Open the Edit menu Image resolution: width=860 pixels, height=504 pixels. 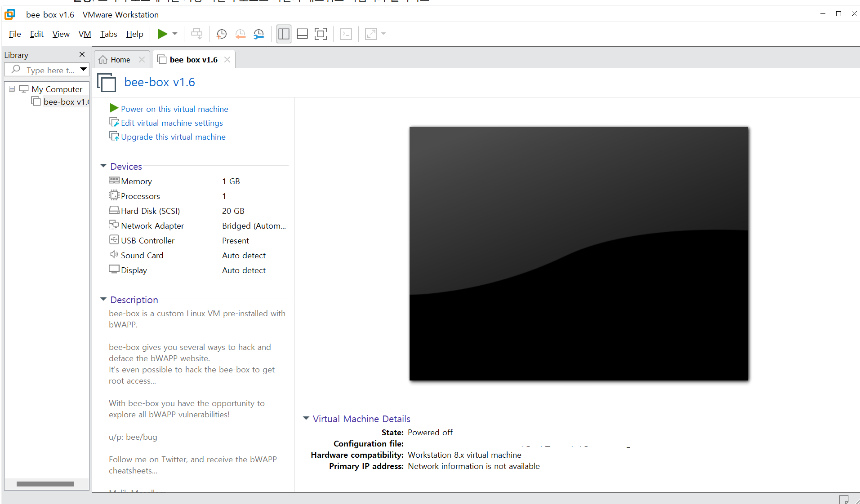tap(37, 34)
